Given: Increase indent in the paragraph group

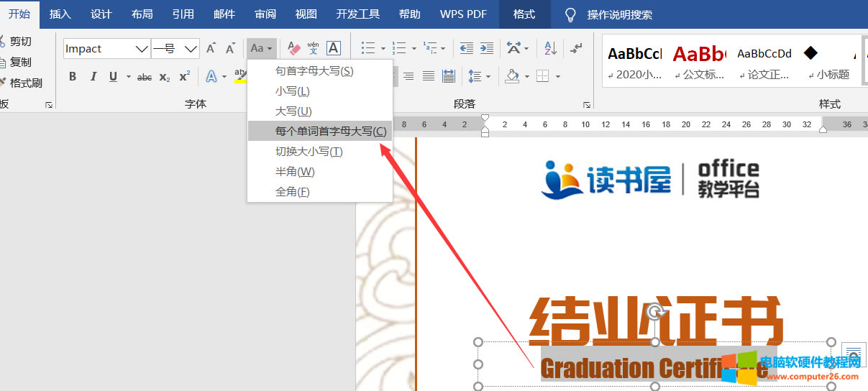Looking at the screenshot, I should (487, 48).
